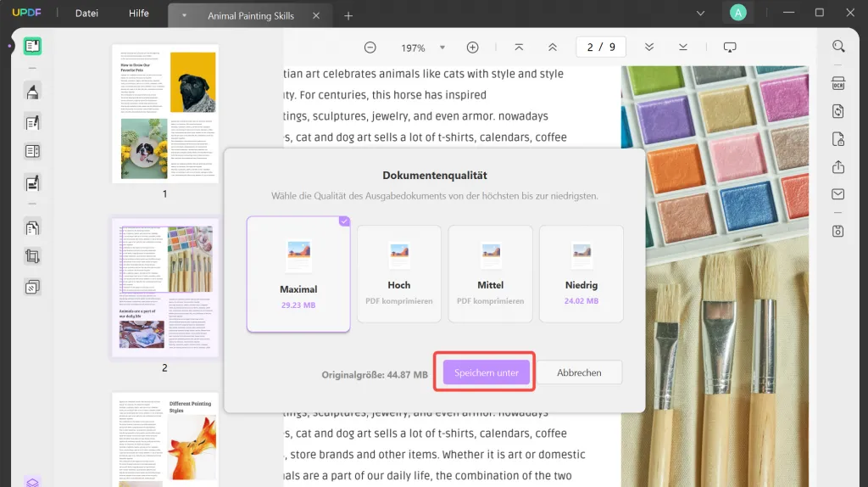Viewport: 868px width, 487px height.
Task: Open the Datei menu
Action: tap(86, 14)
